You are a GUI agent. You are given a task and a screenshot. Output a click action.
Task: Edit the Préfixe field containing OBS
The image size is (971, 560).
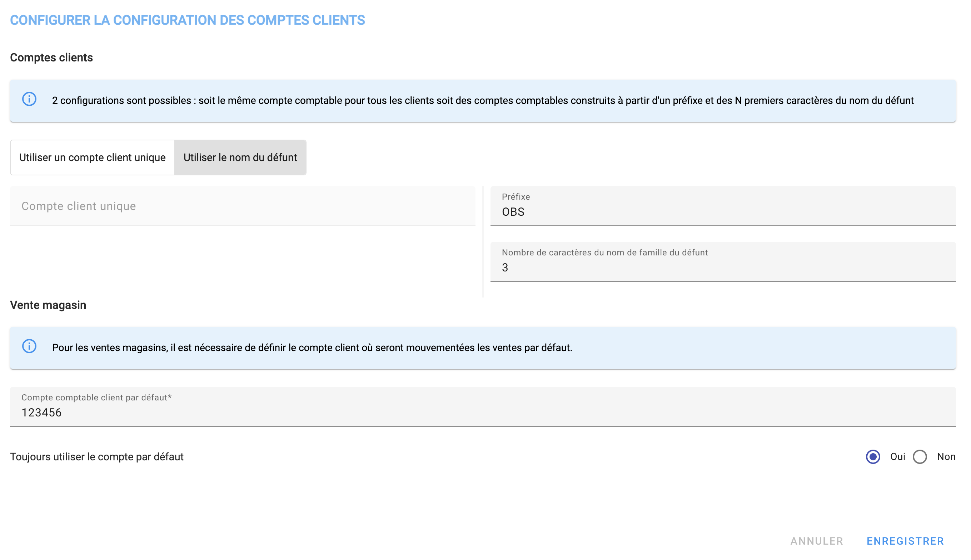723,206
